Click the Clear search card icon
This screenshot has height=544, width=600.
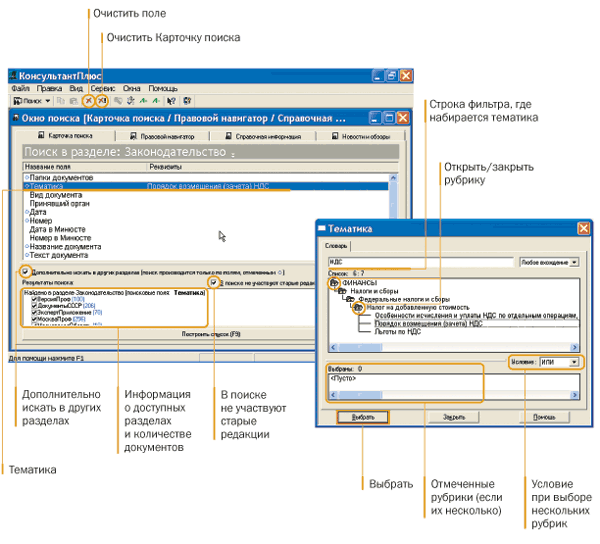(x=103, y=101)
